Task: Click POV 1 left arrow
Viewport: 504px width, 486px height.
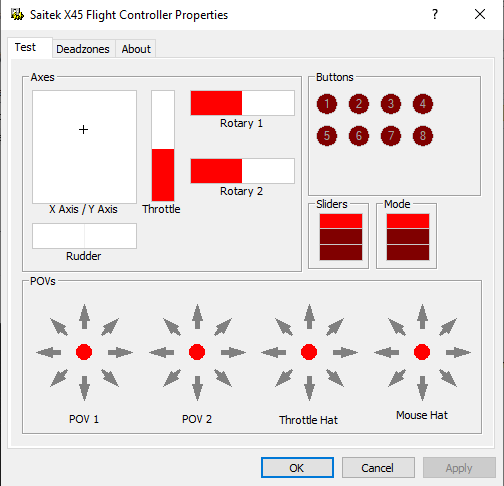Action: click(x=49, y=352)
